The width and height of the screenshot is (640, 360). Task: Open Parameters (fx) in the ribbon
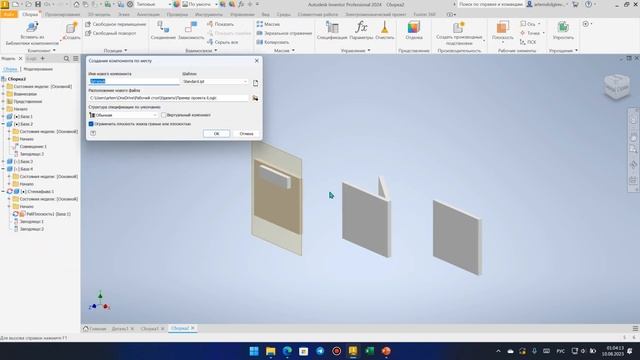[361, 30]
